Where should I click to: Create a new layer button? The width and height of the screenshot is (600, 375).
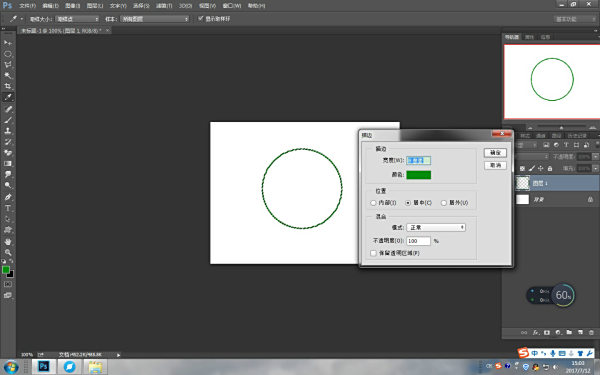(580, 333)
